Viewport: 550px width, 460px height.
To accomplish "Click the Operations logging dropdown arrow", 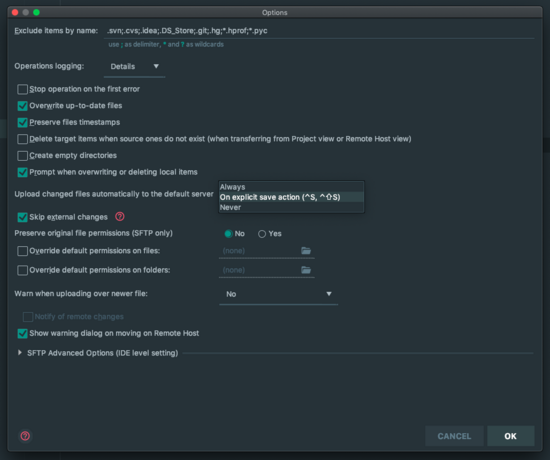I will tap(156, 66).
